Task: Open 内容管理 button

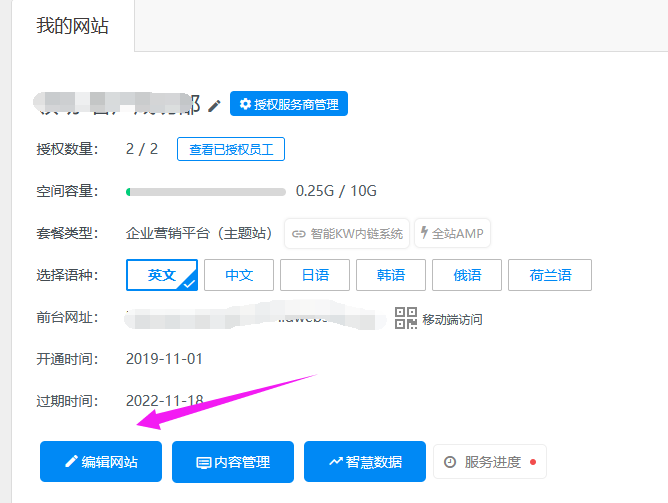Action: 233,462
